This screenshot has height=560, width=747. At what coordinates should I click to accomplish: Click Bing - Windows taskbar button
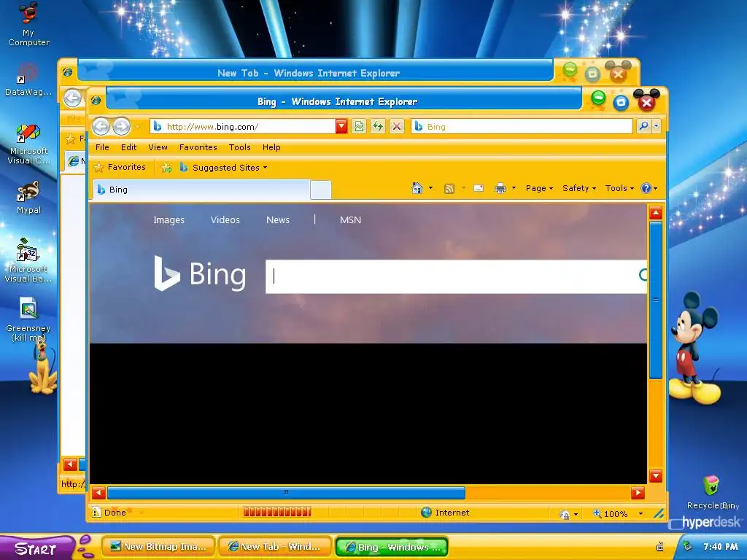(x=392, y=547)
